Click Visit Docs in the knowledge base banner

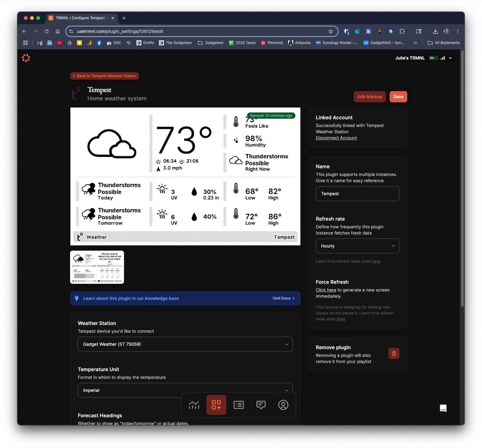pyautogui.click(x=283, y=298)
